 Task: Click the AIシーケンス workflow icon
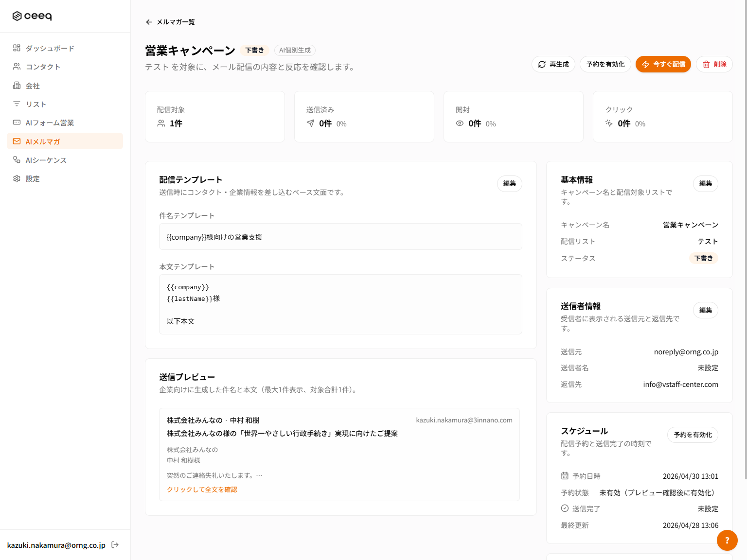click(17, 160)
